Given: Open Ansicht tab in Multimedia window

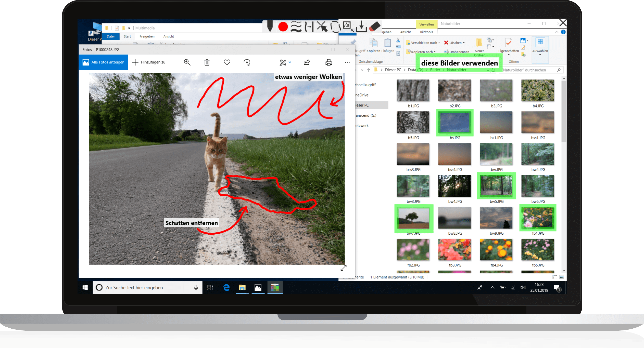Looking at the screenshot, I should [x=169, y=36].
